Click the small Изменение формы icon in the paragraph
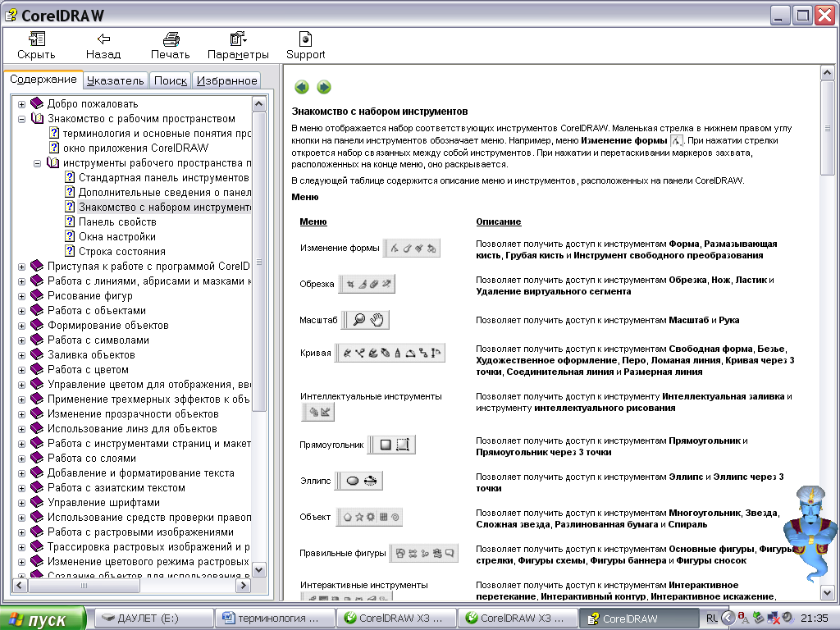 click(677, 141)
